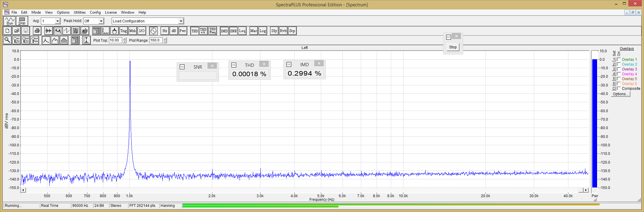Click the Pwr total power button
Viewport: 644px width, 212px height.
[x=183, y=31]
